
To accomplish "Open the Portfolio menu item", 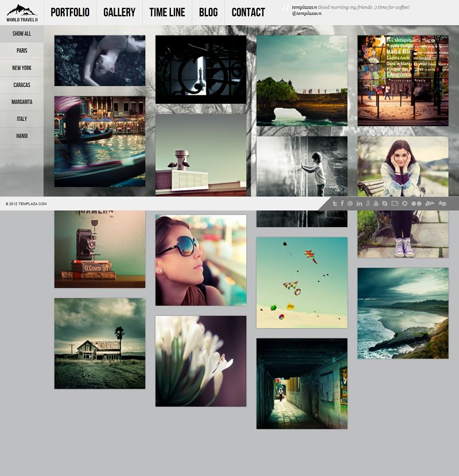I will point(70,13).
